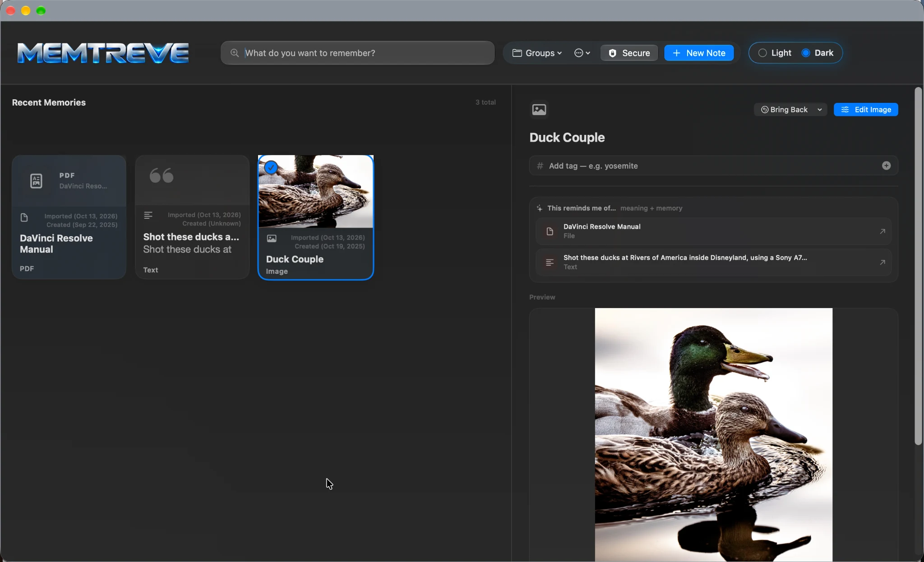Image resolution: width=924 pixels, height=562 pixels.
Task: Focus the 'What do you want to remember?' search field
Action: click(x=357, y=53)
